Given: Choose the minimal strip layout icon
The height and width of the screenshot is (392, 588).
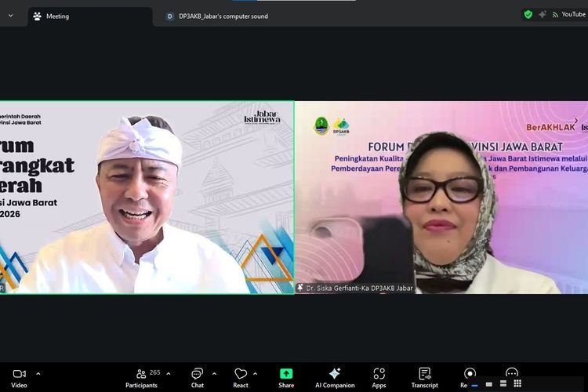Looking at the screenshot, I should [475, 385].
